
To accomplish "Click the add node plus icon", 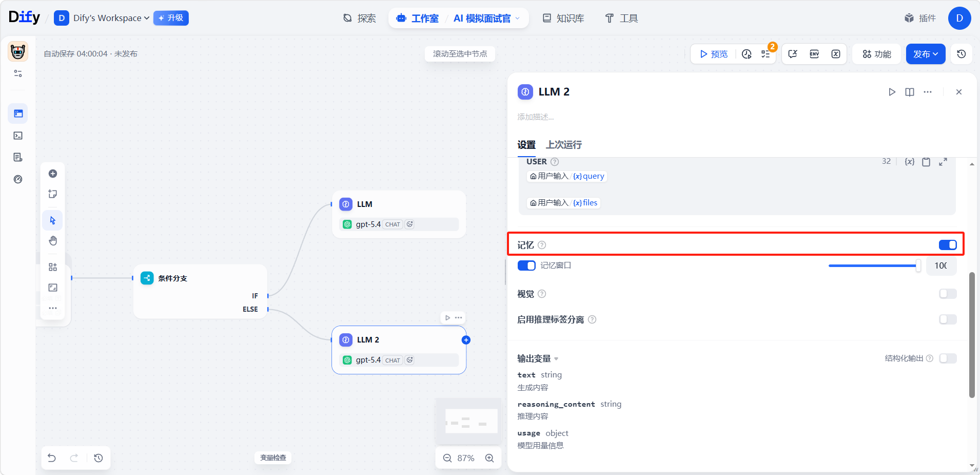I will click(53, 174).
